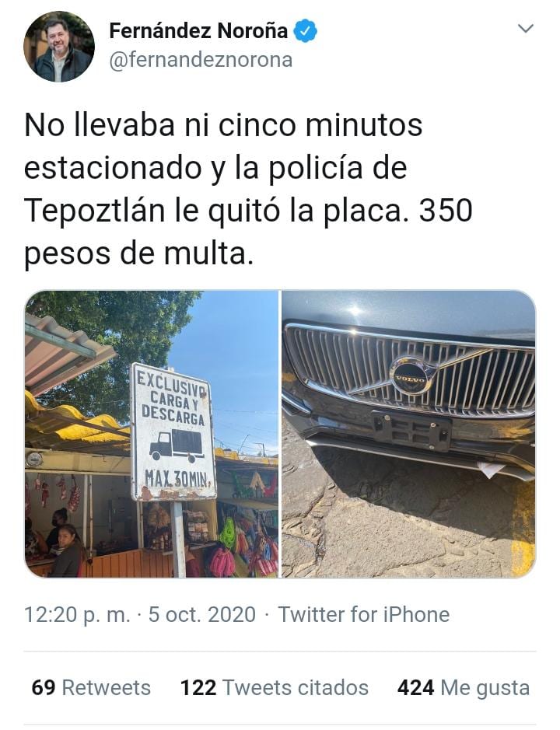Image resolution: width=560 pixels, height=730 pixels.
Task: Click the 5 oct. 2020 date
Action: coord(201,614)
